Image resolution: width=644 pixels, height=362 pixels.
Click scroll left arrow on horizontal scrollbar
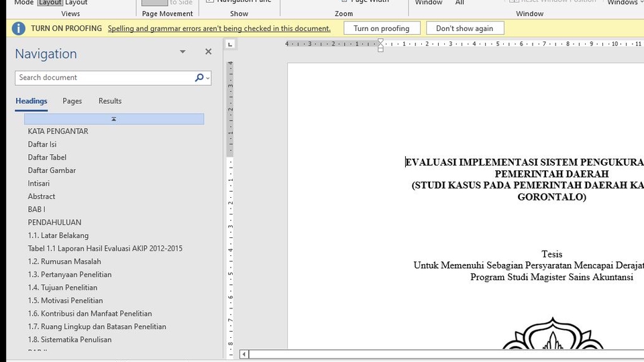(244, 354)
